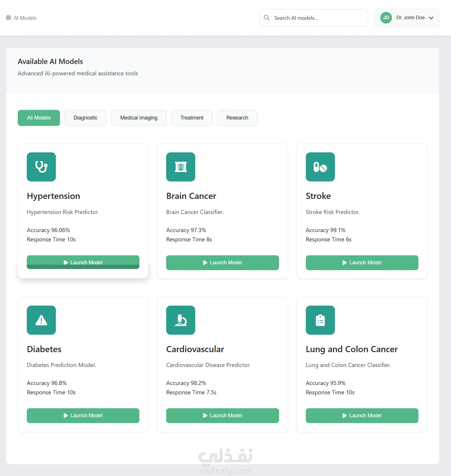Image resolution: width=451 pixels, height=476 pixels.
Task: Expand the Dr. John Doe account dropdown
Action: tap(407, 18)
